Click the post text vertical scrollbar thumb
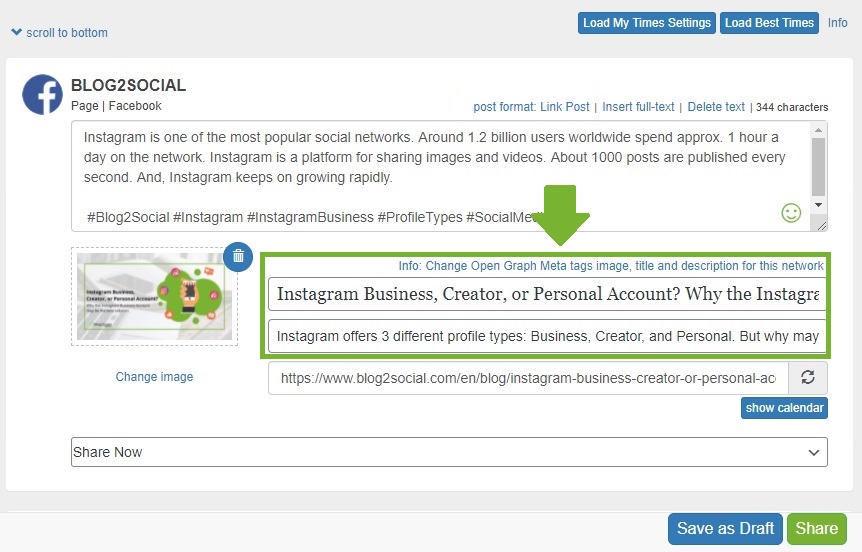Image resolution: width=862 pixels, height=552 pixels. point(818,167)
